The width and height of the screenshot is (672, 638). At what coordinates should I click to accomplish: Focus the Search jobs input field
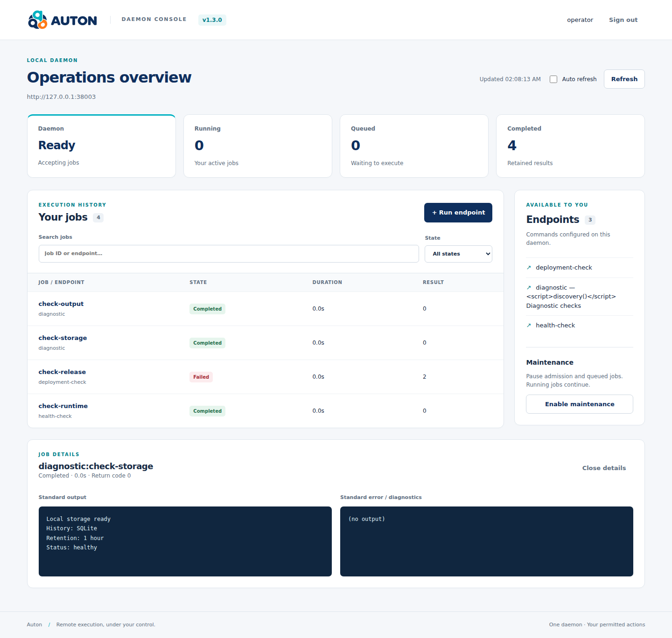coord(229,254)
